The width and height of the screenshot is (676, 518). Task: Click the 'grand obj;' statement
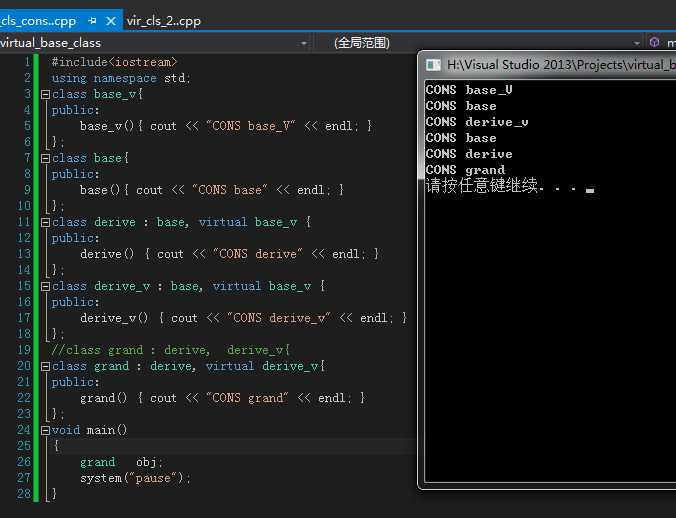[x=121, y=462]
